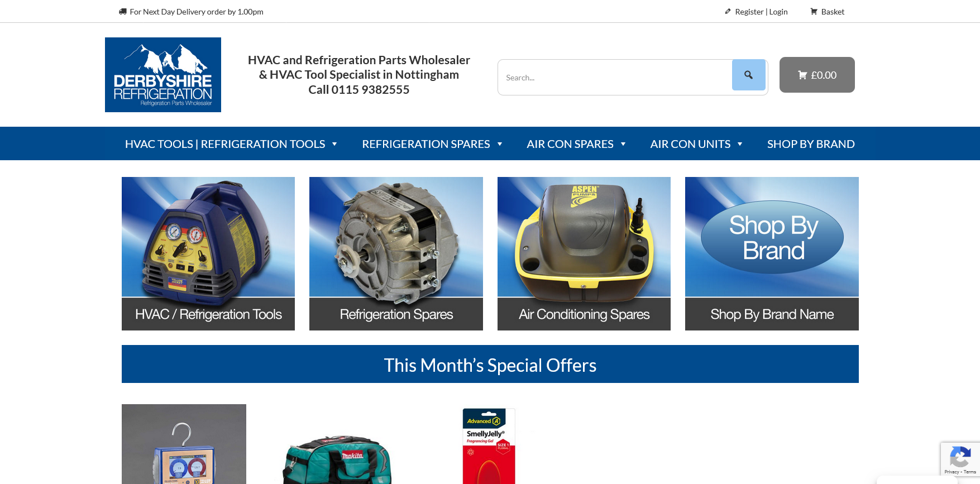Open the Air Con Units menu
The image size is (980, 484).
pyautogui.click(x=690, y=144)
